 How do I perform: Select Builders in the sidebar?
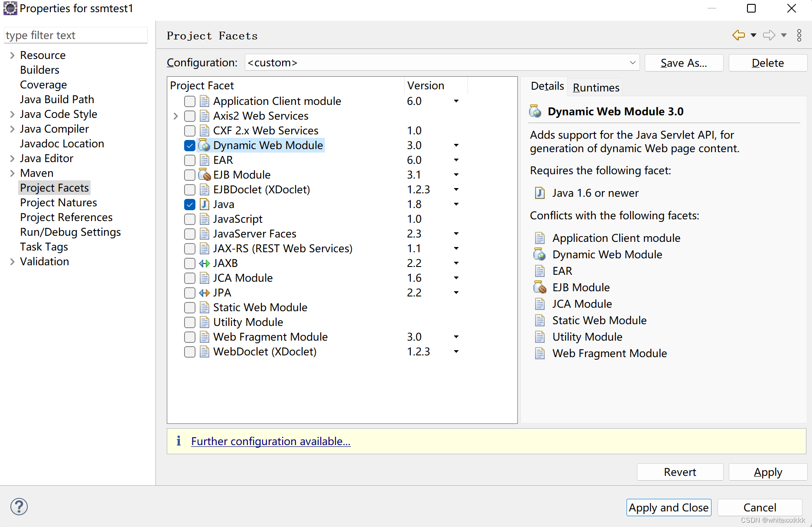tap(39, 70)
